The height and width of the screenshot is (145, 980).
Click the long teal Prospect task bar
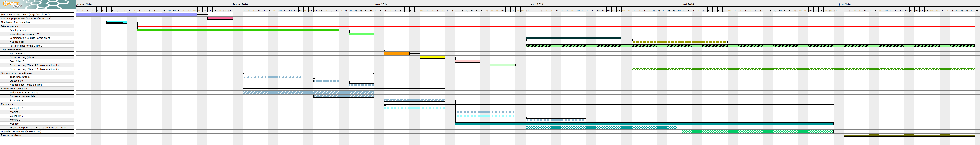click(x=644, y=124)
